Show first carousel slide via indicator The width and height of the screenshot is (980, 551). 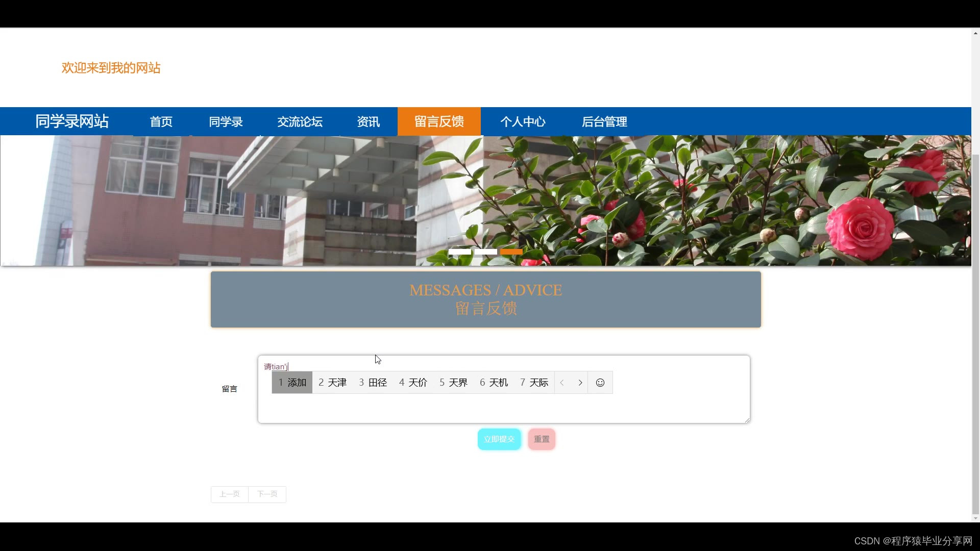[459, 252]
